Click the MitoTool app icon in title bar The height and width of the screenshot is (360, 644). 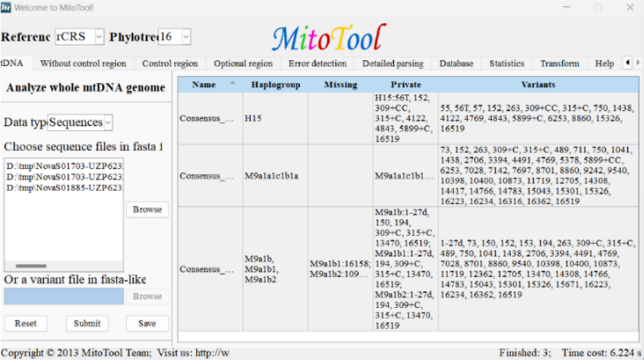(x=6, y=8)
